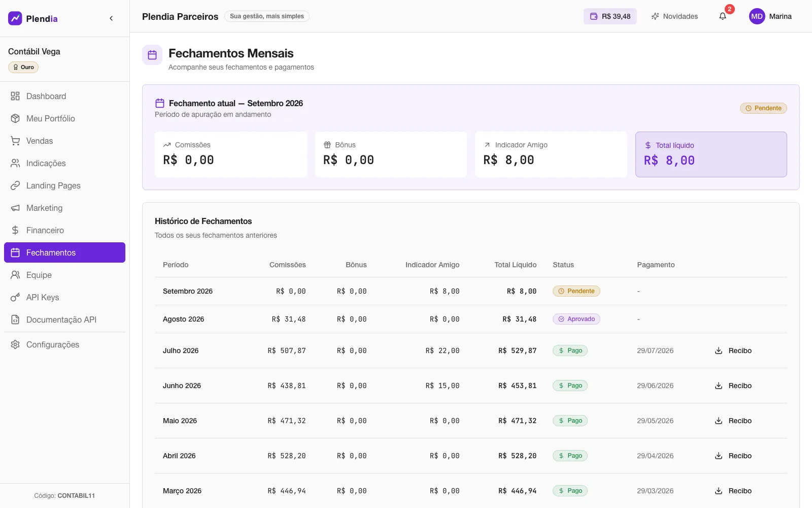Viewport: 812px width, 508px height.
Task: Collapse the sidebar with the chevron
Action: point(111,18)
